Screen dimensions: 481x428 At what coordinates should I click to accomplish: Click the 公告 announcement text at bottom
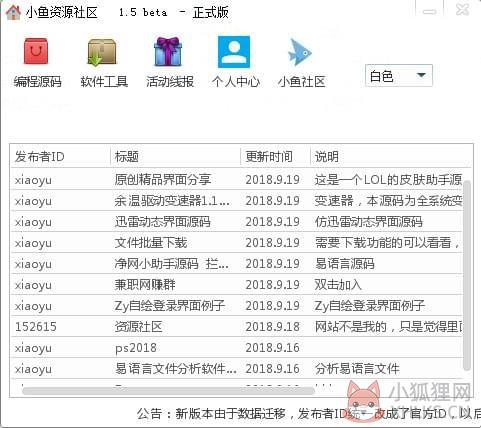coord(309,414)
